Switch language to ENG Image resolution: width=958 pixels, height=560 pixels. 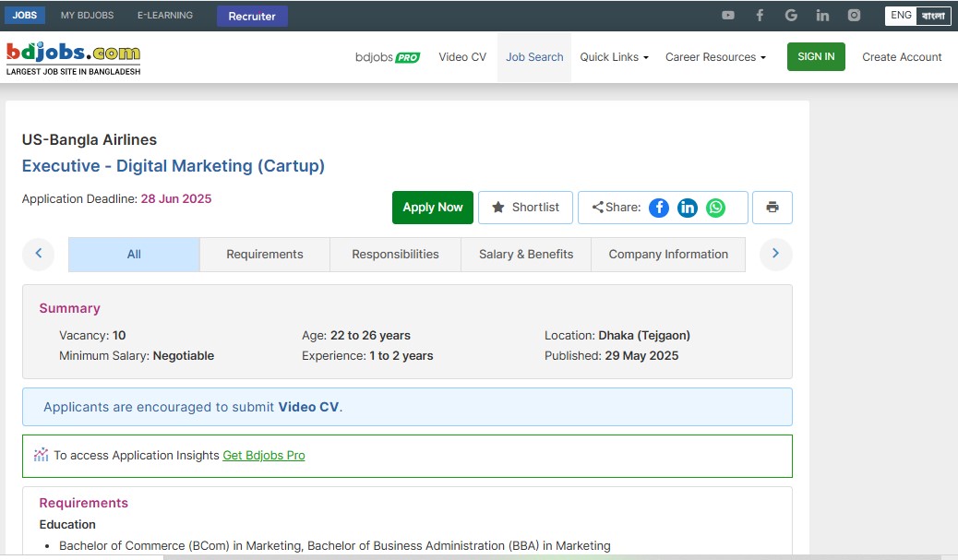[901, 16]
